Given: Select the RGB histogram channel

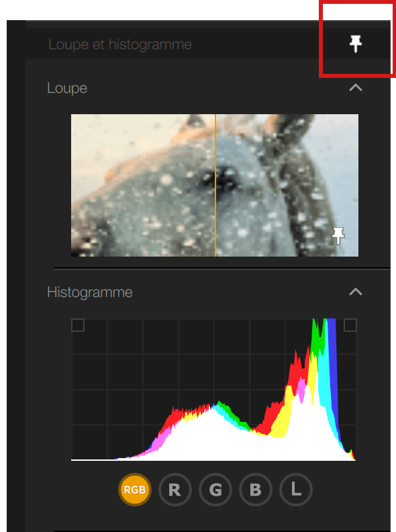Looking at the screenshot, I should tap(135, 490).
